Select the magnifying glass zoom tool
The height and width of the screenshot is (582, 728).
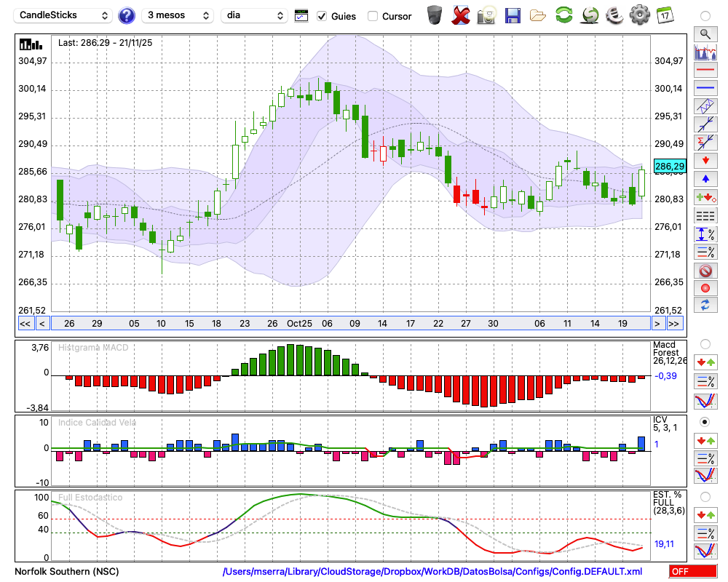tap(705, 33)
